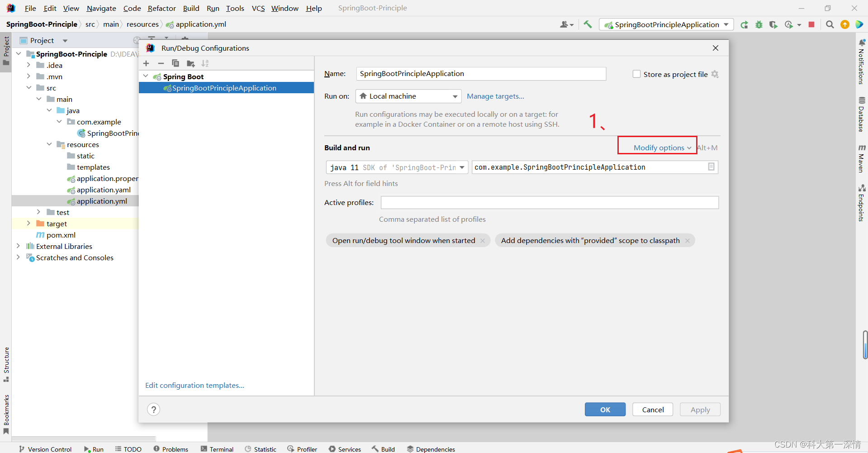Image resolution: width=868 pixels, height=453 pixels.
Task: Sort configurations alphabetically icon
Action: [x=205, y=63]
